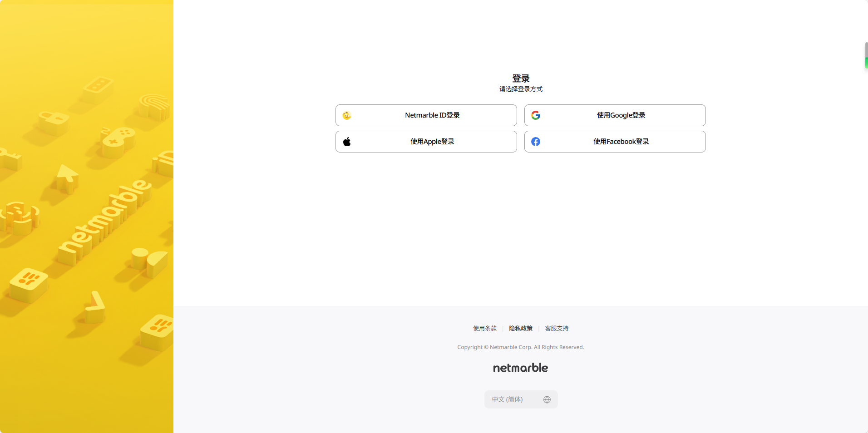Click the Google logo icon
Image resolution: width=868 pixels, height=433 pixels.
(x=536, y=115)
